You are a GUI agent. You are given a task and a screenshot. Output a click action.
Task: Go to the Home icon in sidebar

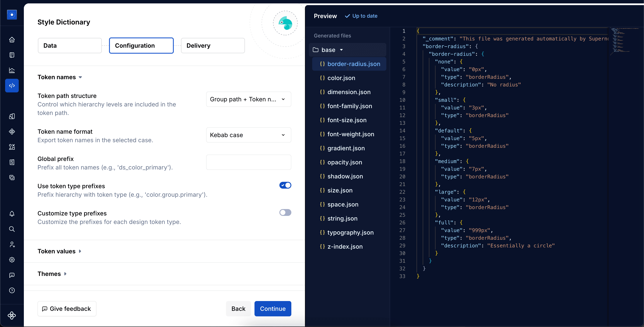coord(12,40)
